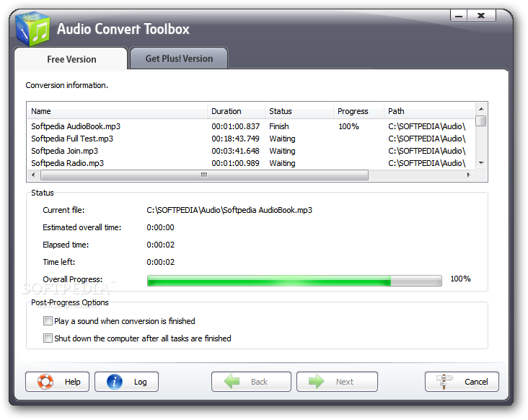Sort by the Duration column header

236,111
